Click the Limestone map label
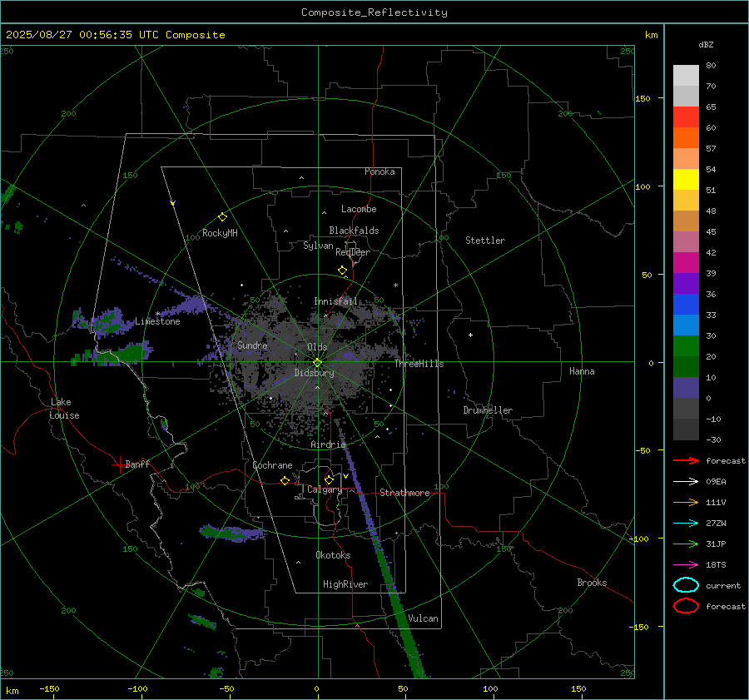The width and height of the screenshot is (749, 700). (x=157, y=321)
